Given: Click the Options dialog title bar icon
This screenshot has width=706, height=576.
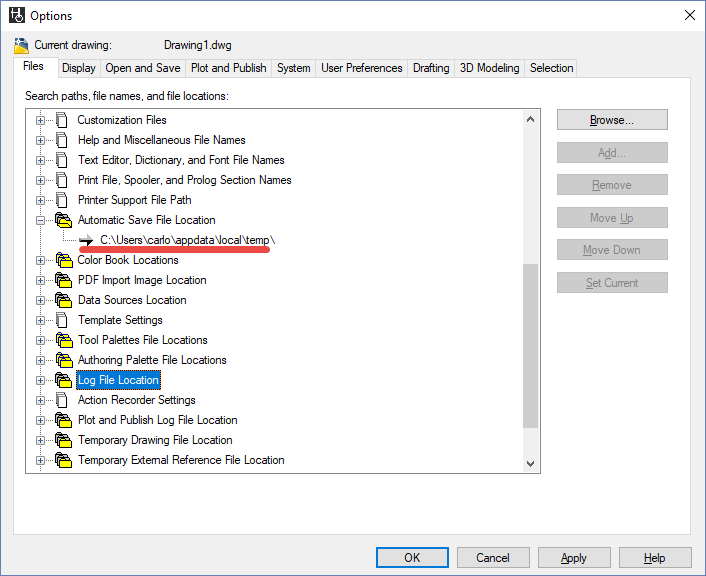Looking at the screenshot, I should point(17,15).
